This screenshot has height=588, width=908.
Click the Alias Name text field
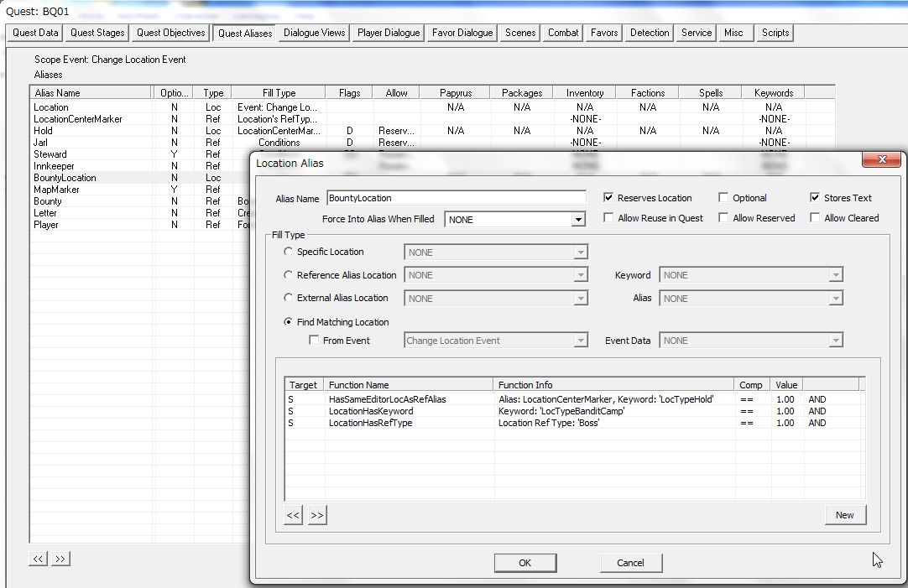(x=456, y=198)
